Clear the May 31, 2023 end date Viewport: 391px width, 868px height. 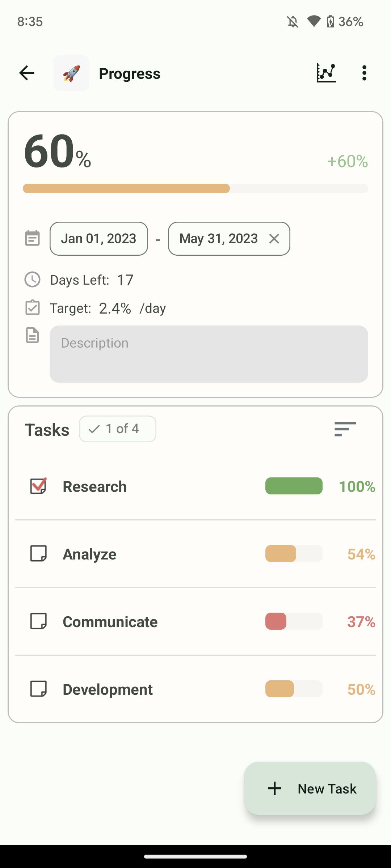(x=274, y=239)
